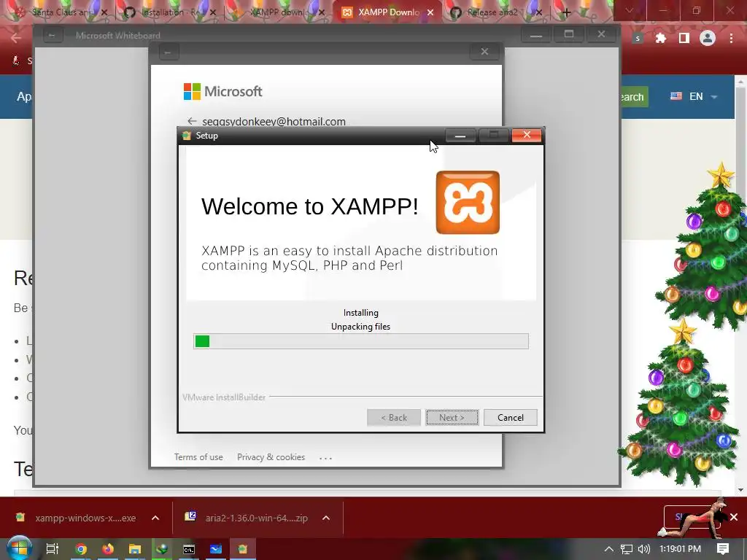Click Cancel in the XAMPP Setup dialog
The height and width of the screenshot is (560, 747).
click(510, 418)
